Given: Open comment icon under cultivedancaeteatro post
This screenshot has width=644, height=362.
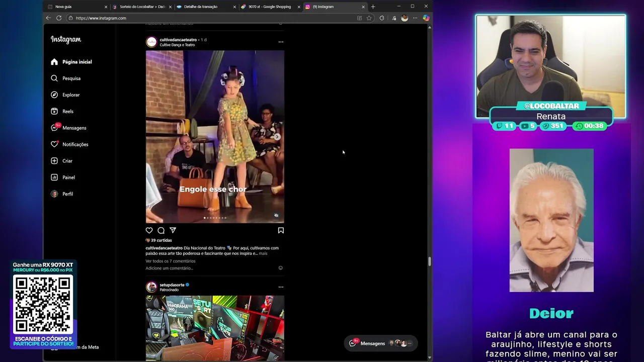Looking at the screenshot, I should click(161, 230).
